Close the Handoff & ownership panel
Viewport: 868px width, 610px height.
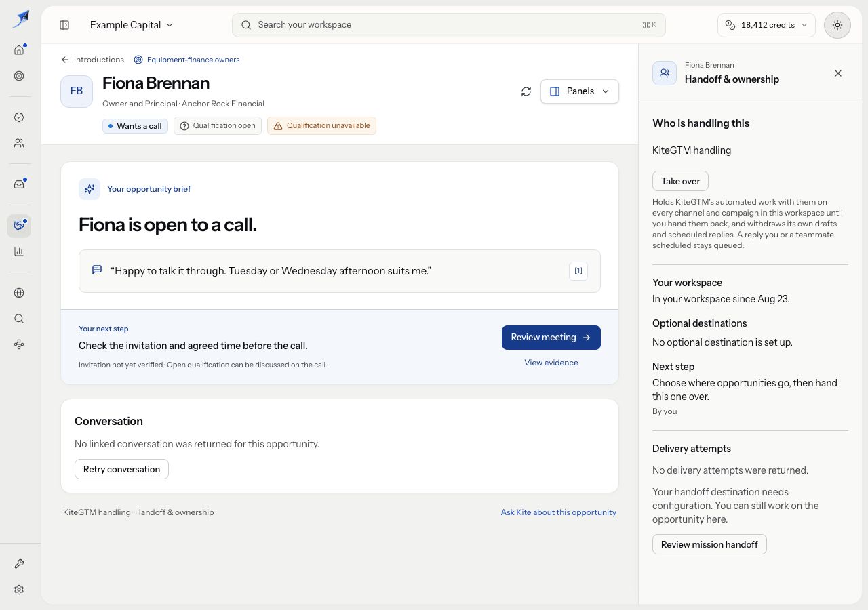click(x=838, y=73)
